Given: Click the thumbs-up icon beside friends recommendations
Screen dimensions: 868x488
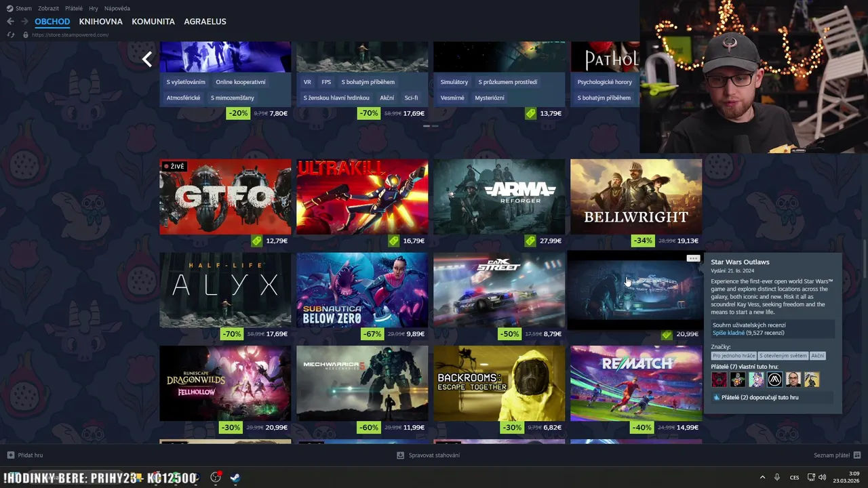Looking at the screenshot, I should pos(716,397).
